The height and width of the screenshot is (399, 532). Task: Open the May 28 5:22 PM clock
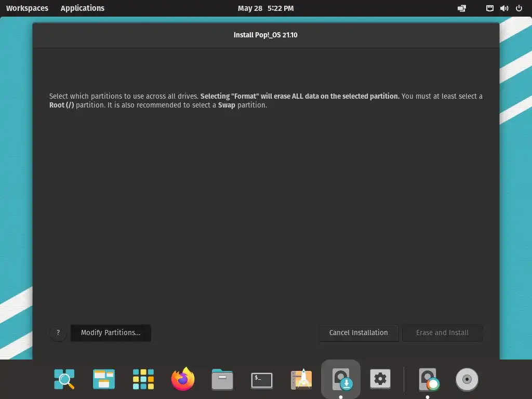coord(265,8)
